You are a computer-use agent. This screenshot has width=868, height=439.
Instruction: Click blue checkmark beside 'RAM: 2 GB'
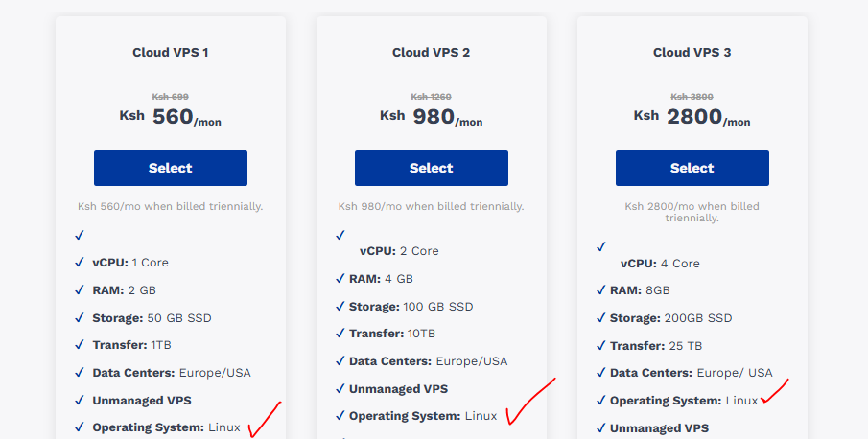pos(80,290)
